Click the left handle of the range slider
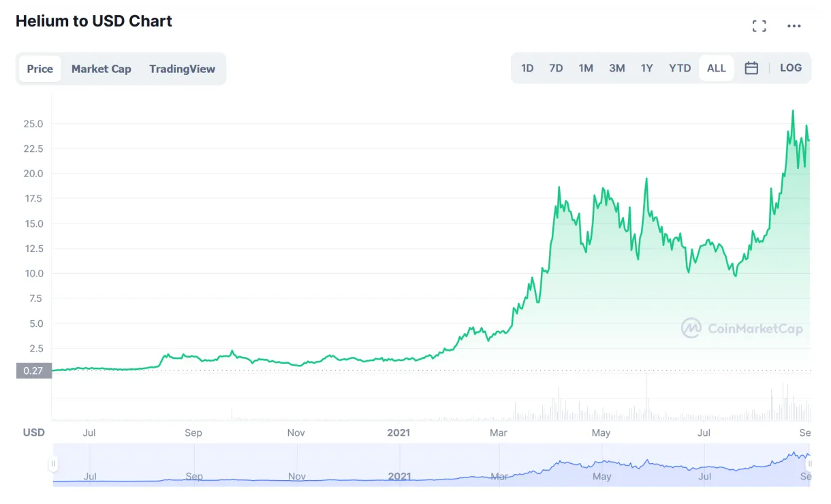 click(x=54, y=463)
